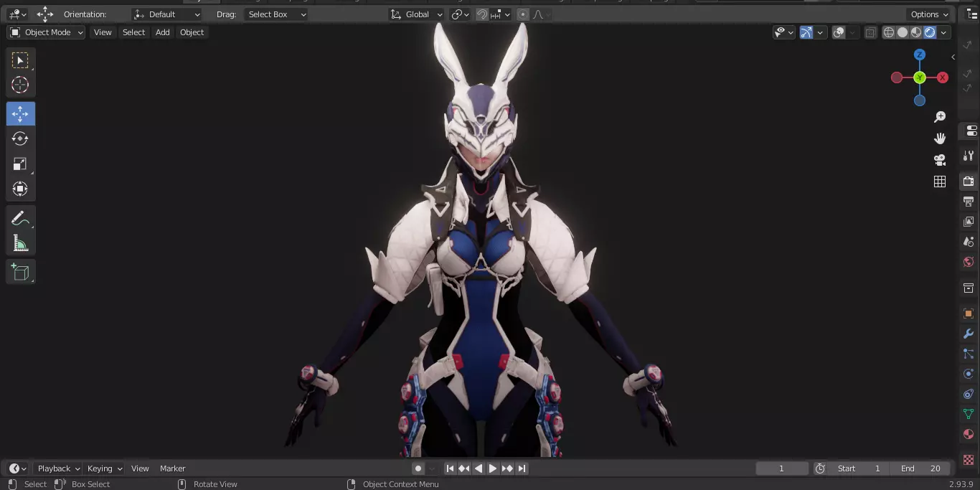Toggle proportional editing in header
980x490 pixels.
(x=523, y=14)
